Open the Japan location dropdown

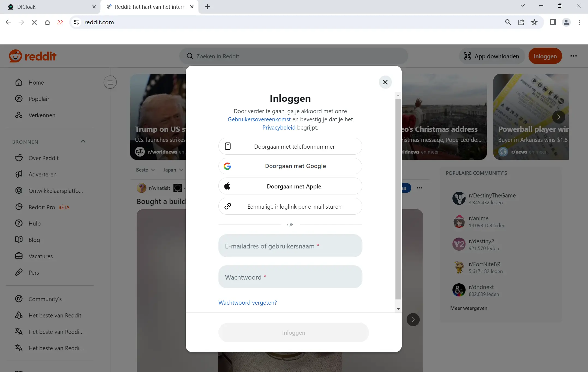173,170
